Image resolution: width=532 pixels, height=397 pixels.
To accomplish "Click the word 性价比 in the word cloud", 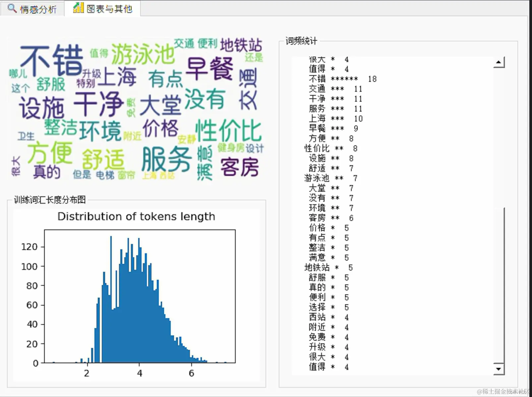I will [x=229, y=131].
